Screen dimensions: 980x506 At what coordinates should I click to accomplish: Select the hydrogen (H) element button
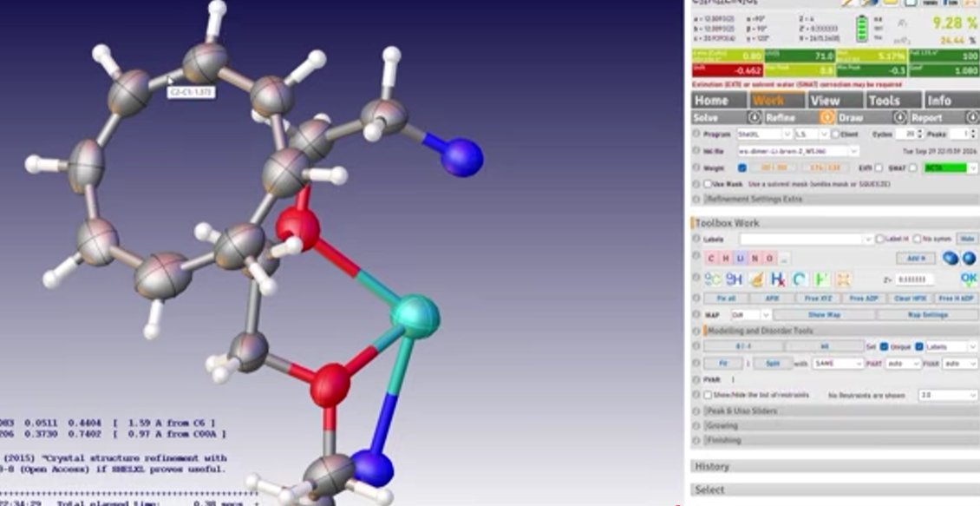726,259
